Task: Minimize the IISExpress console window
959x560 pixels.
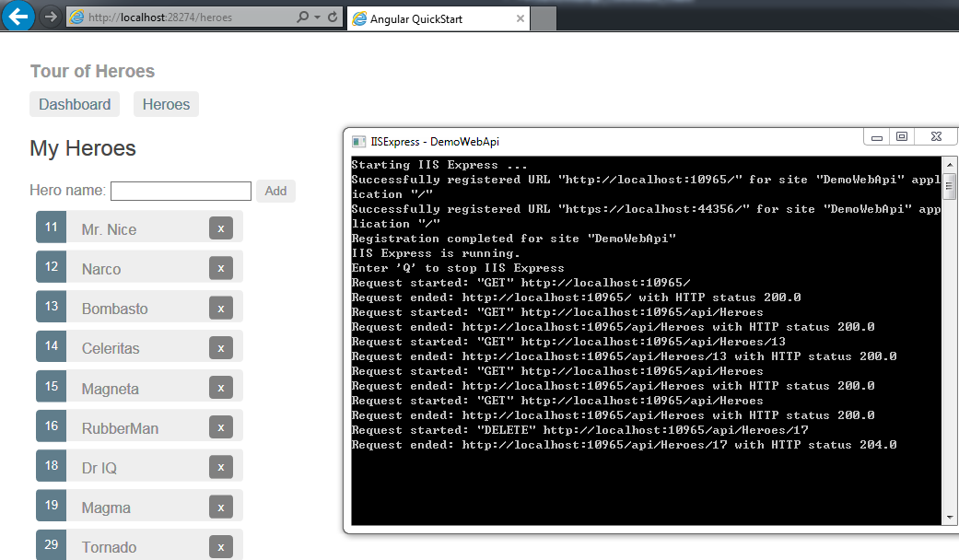Action: coord(876,137)
